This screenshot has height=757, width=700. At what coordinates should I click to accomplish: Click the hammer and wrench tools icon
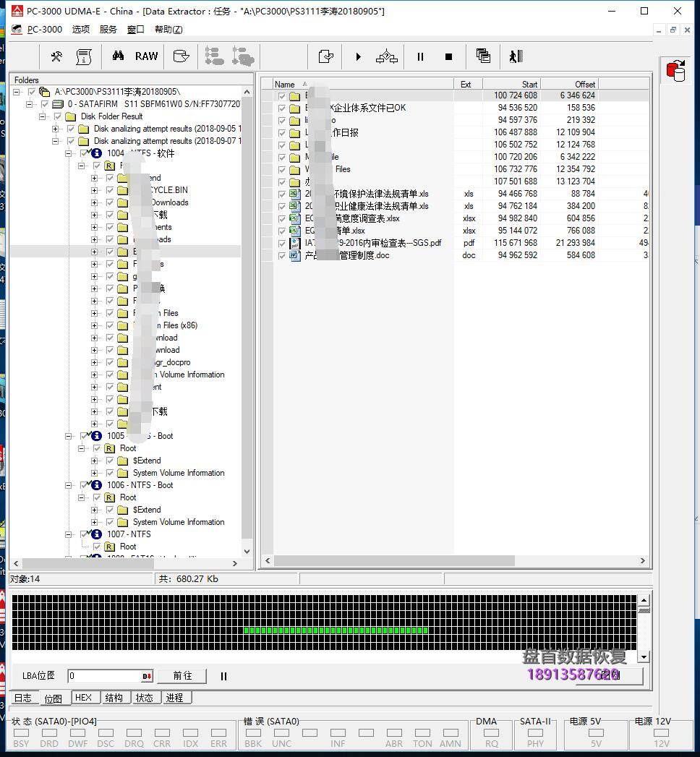(x=56, y=56)
